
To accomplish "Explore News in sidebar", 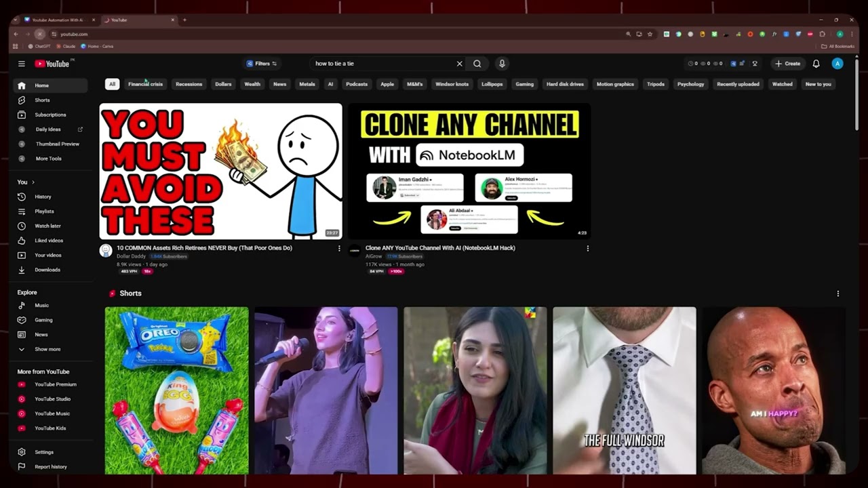I will [x=50, y=335].
